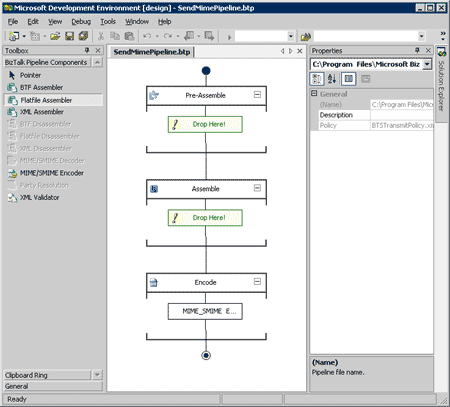This screenshot has width=450, height=407.
Task: Select the Flatfile Assembler component
Action: [x=53, y=100]
